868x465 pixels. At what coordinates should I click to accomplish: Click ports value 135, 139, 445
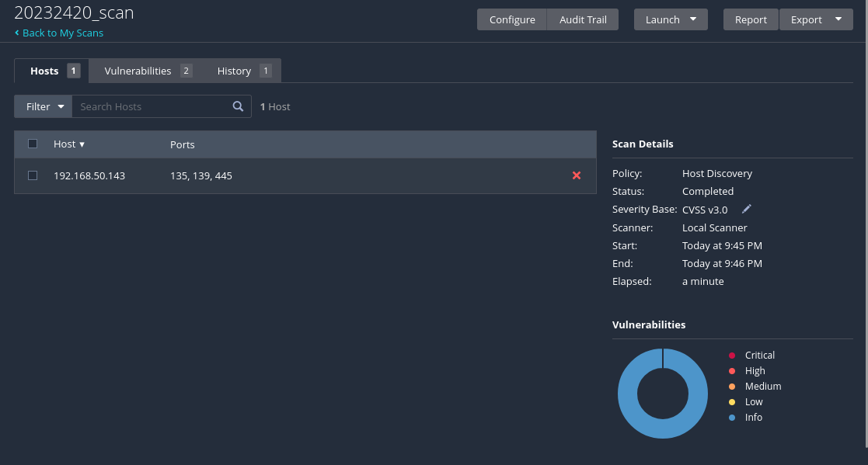[201, 175]
